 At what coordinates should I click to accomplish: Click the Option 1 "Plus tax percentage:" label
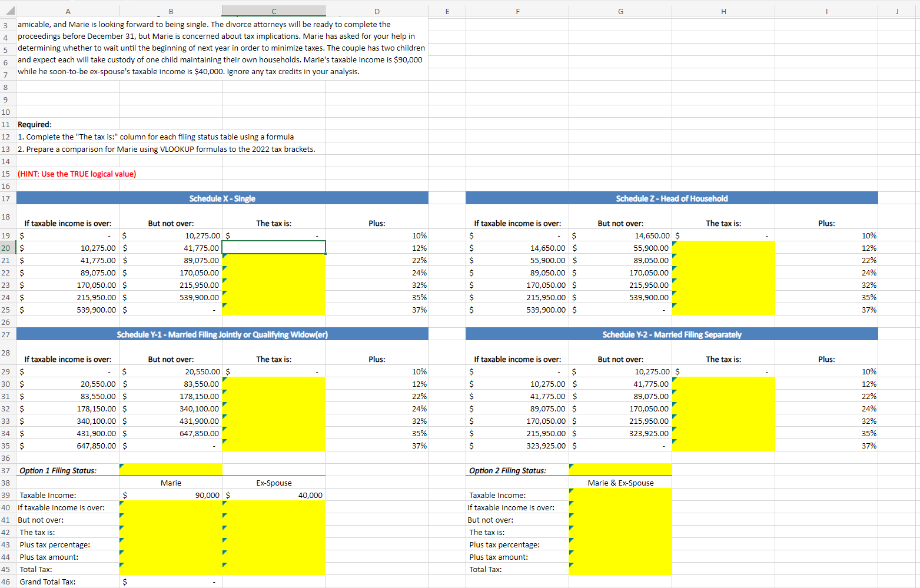[x=55, y=544]
